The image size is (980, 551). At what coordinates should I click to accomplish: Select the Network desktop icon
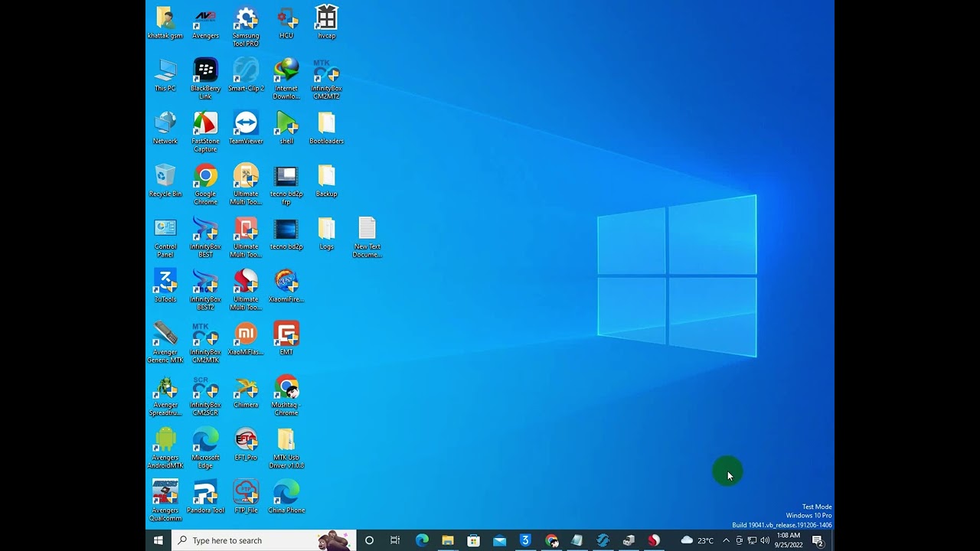coord(165,128)
